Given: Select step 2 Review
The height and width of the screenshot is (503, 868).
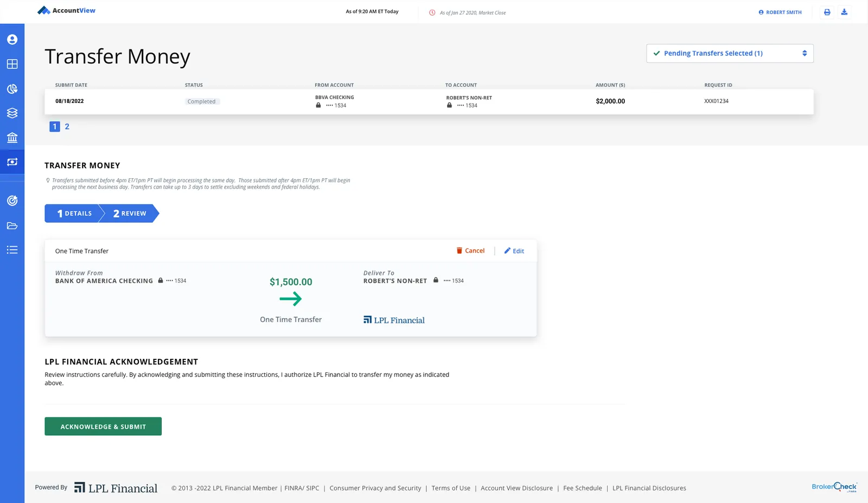Looking at the screenshot, I should click(x=130, y=214).
